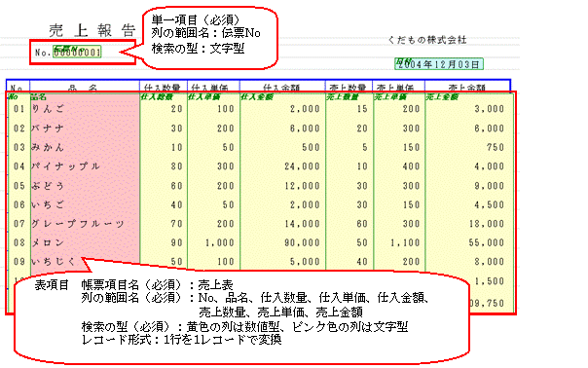Click the 90,000 purchase amount cell
The height and width of the screenshot is (368, 588).
pos(302,242)
